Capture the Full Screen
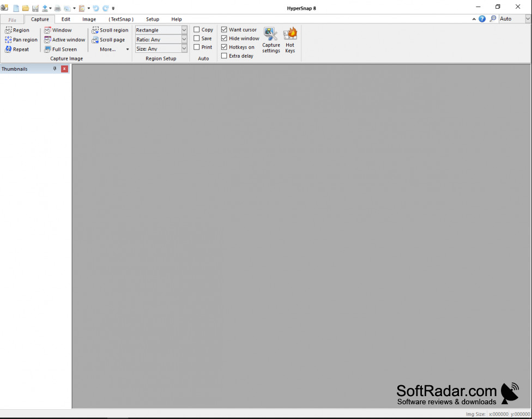 (x=61, y=49)
